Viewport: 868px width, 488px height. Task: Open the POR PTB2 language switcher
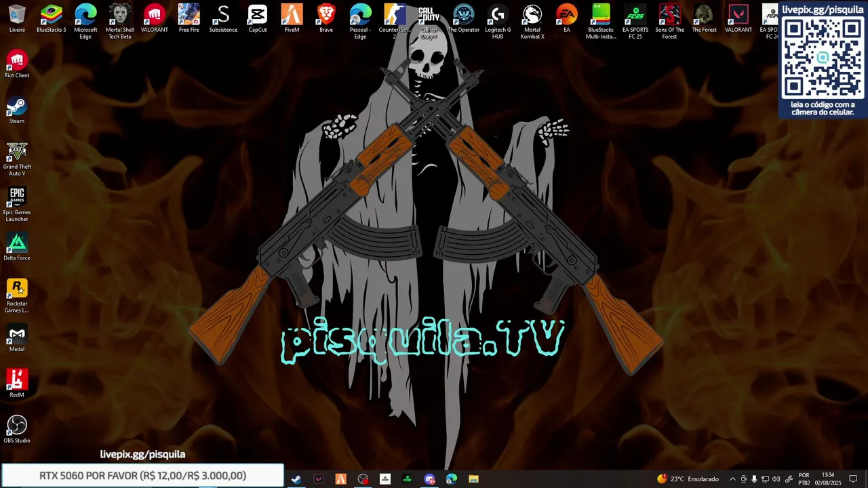[x=804, y=479]
